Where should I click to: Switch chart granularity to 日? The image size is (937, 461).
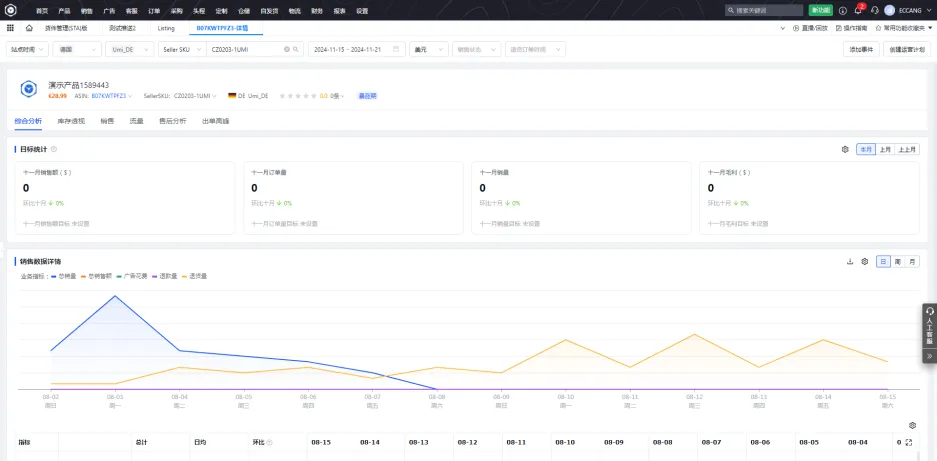pos(883,261)
